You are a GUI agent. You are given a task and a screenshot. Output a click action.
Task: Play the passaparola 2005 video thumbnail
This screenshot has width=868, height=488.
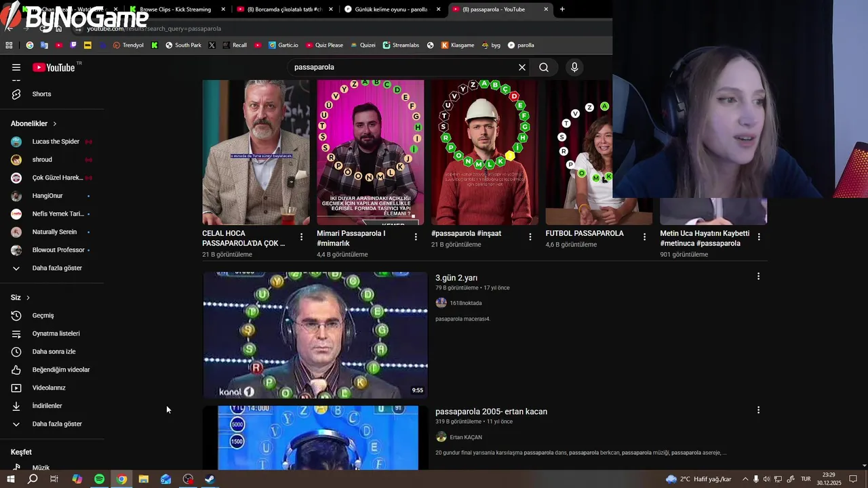click(315, 438)
